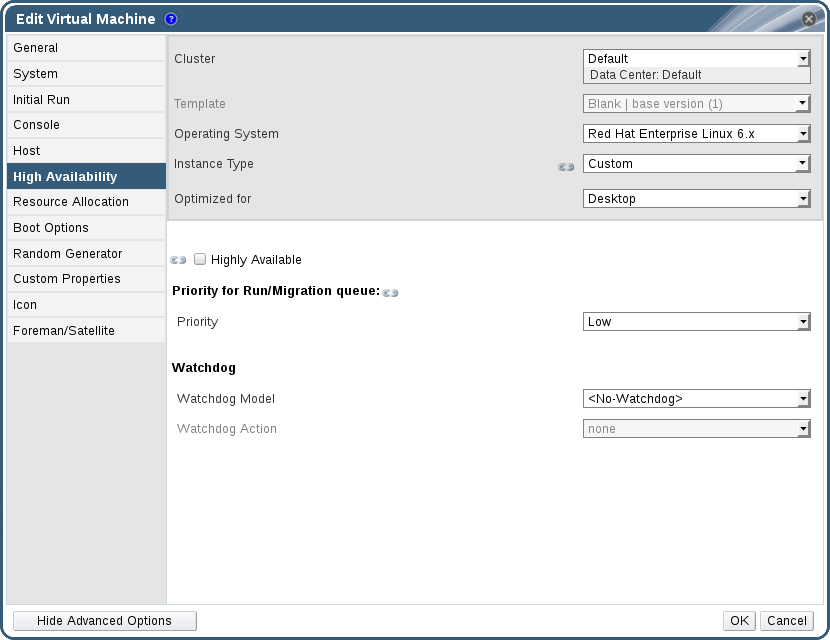Click the Cancel button
830x640 pixels.
tap(786, 621)
